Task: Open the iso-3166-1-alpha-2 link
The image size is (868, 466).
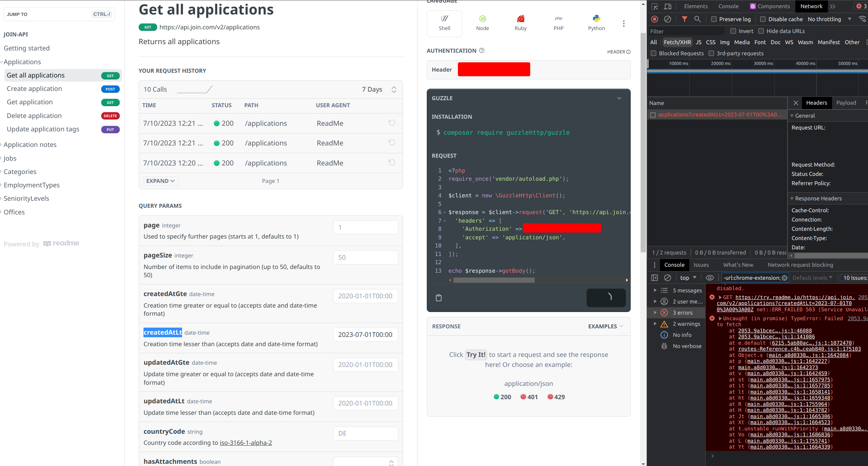Action: pos(245,443)
